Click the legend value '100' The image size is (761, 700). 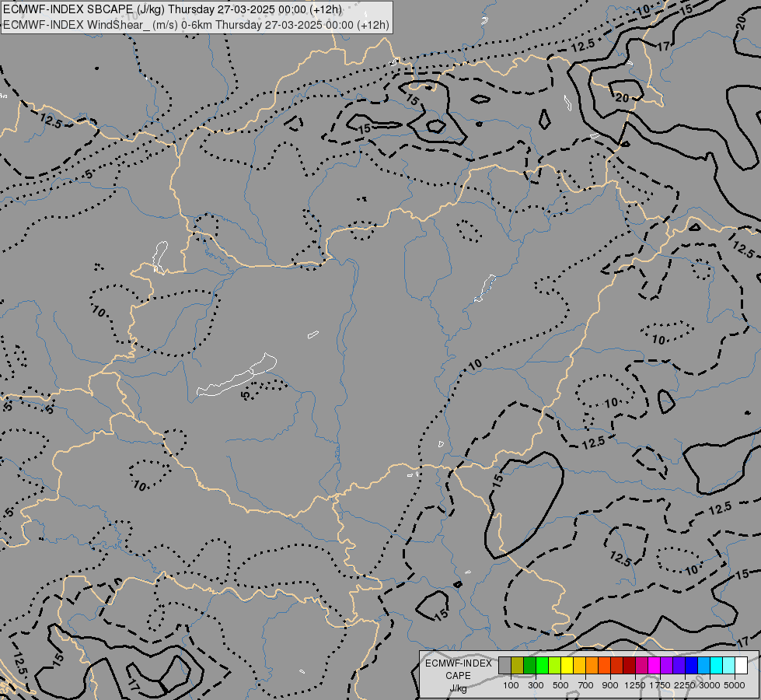pos(511,685)
